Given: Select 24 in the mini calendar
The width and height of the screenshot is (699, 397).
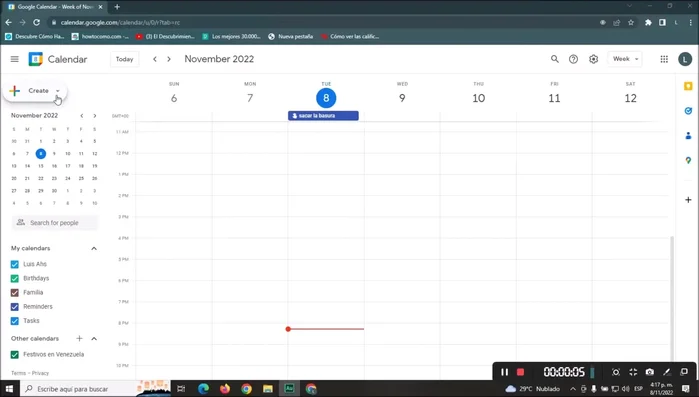Looking at the screenshot, I should (x=68, y=178).
